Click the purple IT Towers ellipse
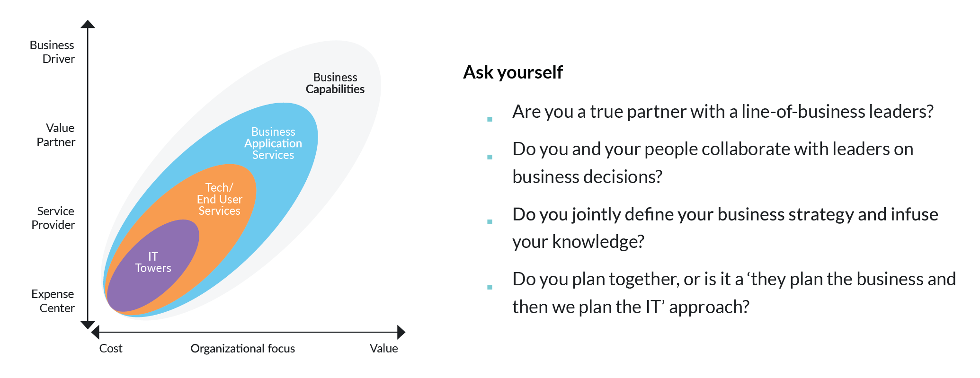Screen dimensions: 980x378 [x=152, y=266]
